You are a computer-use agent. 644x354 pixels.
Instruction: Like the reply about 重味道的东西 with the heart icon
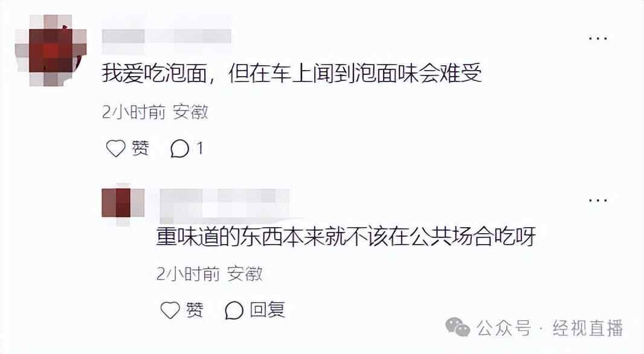pyautogui.click(x=170, y=310)
